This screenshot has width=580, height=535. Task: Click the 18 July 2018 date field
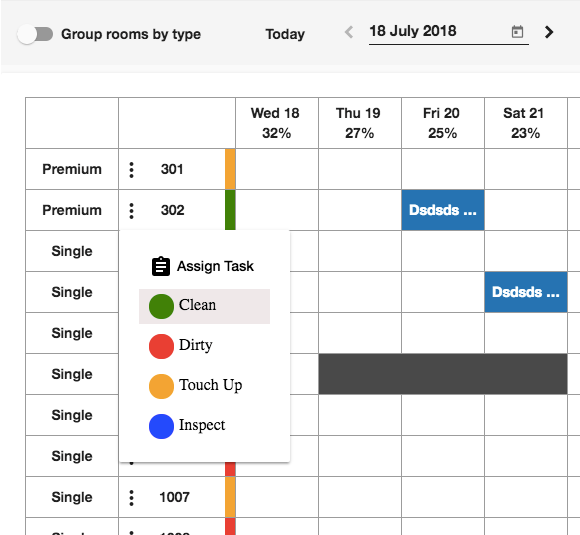(x=449, y=32)
